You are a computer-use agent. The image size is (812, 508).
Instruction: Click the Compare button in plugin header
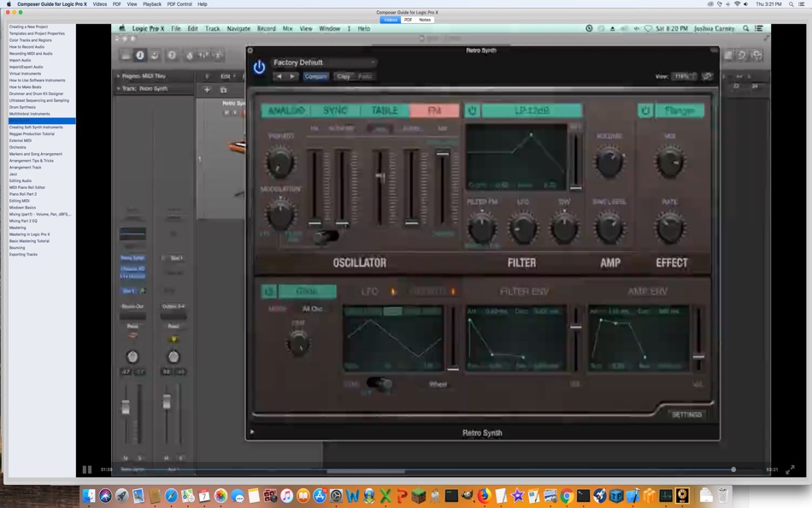[x=315, y=76]
